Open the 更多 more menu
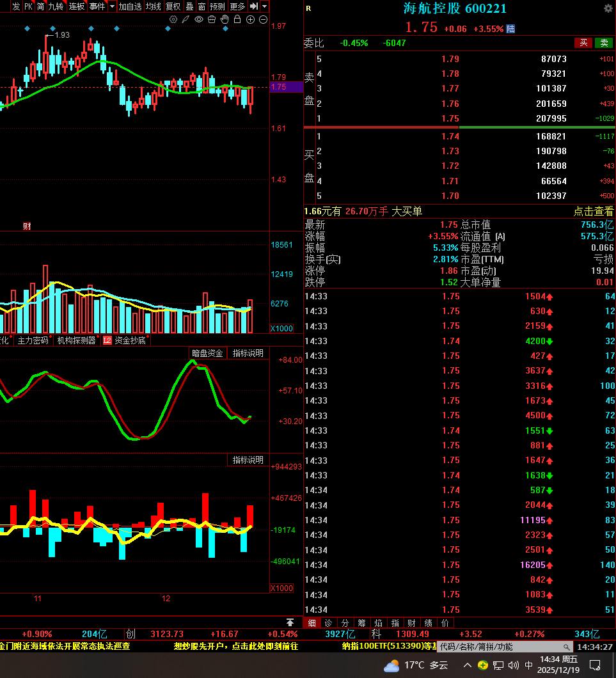616x678 pixels. [x=237, y=6]
